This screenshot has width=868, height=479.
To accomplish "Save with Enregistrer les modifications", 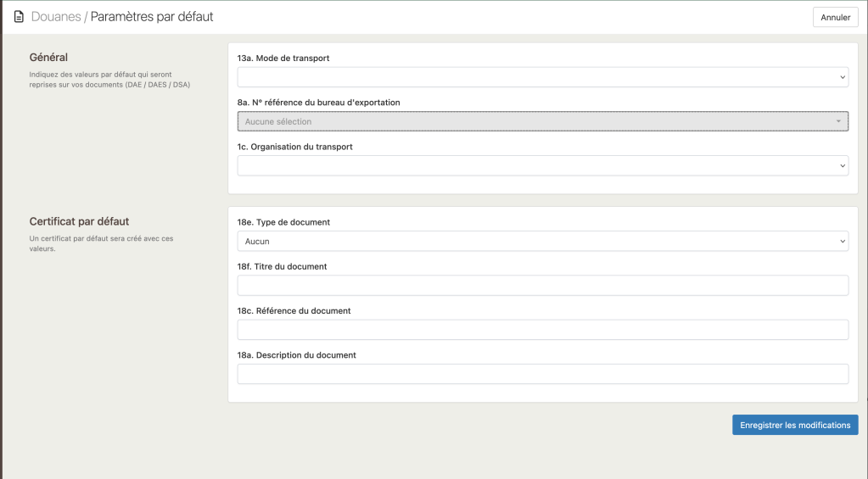I will tap(794, 425).
